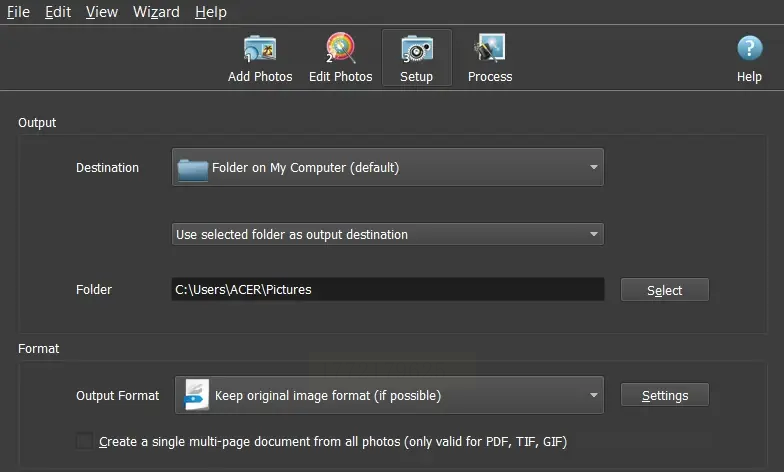Image resolution: width=784 pixels, height=472 pixels.
Task: Click the Select folder button
Action: [x=664, y=290]
